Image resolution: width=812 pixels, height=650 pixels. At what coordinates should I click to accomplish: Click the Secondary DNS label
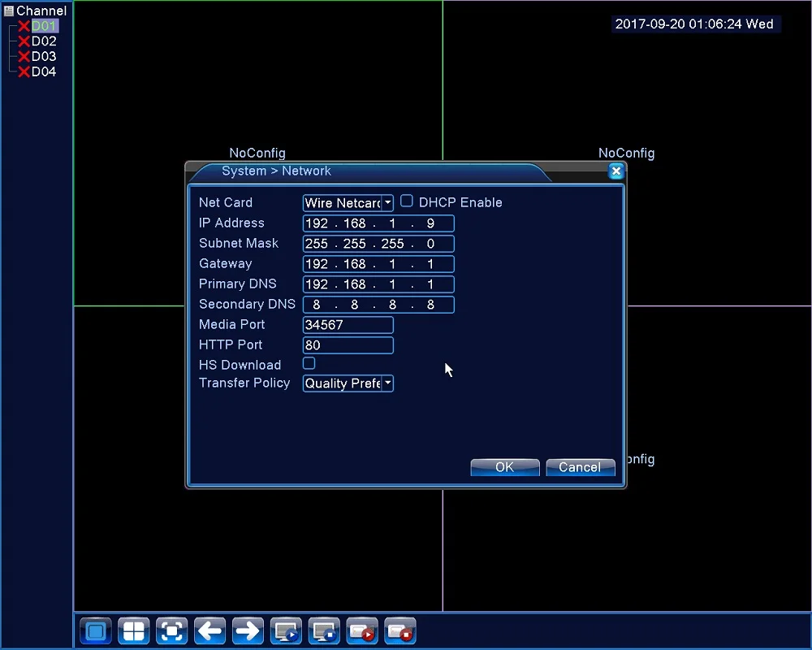[x=247, y=304]
